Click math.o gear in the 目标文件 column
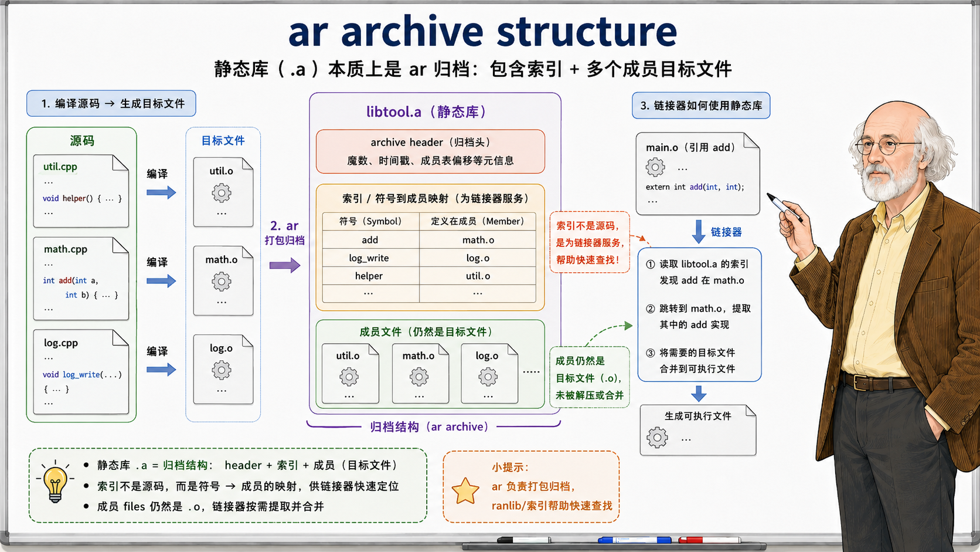 tap(222, 282)
